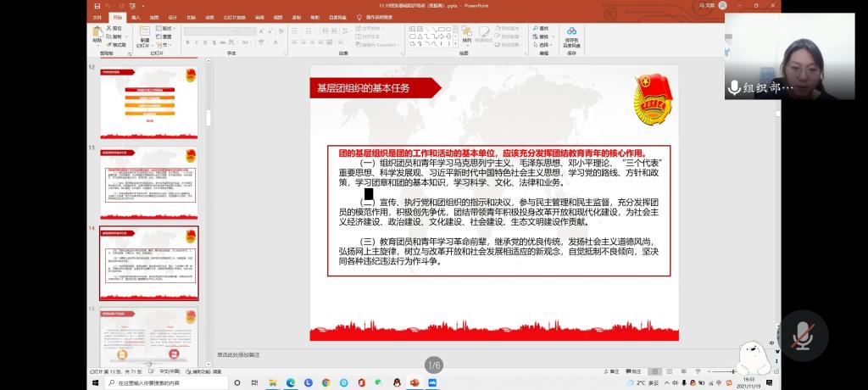
Task: Toggle italic formatting in the font group
Action: point(195,44)
